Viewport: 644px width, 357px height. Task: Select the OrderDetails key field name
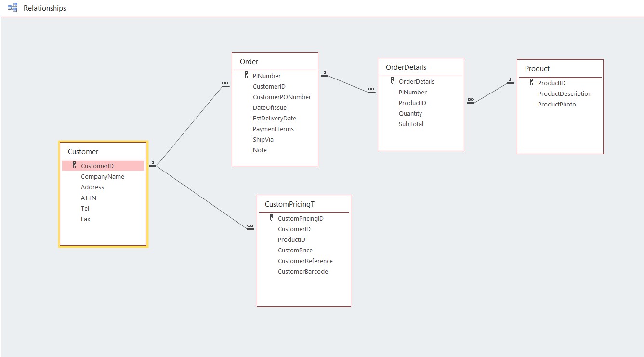(417, 82)
